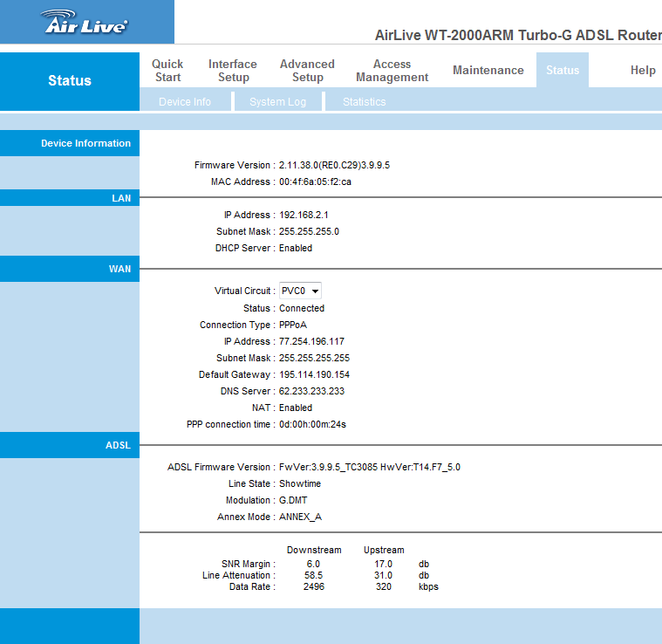This screenshot has height=644, width=662.
Task: Click line state Showtime value
Action: point(300,484)
